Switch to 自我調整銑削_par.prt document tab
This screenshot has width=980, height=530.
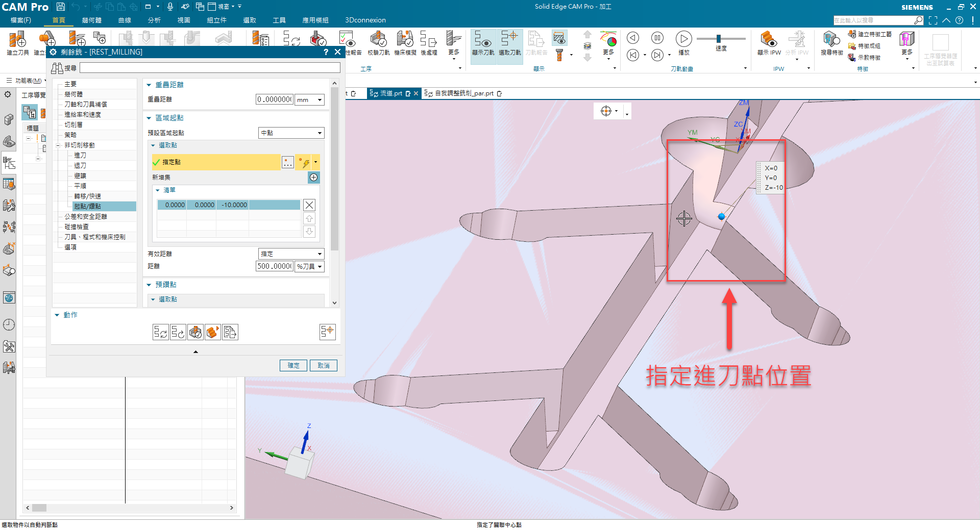[x=463, y=93]
